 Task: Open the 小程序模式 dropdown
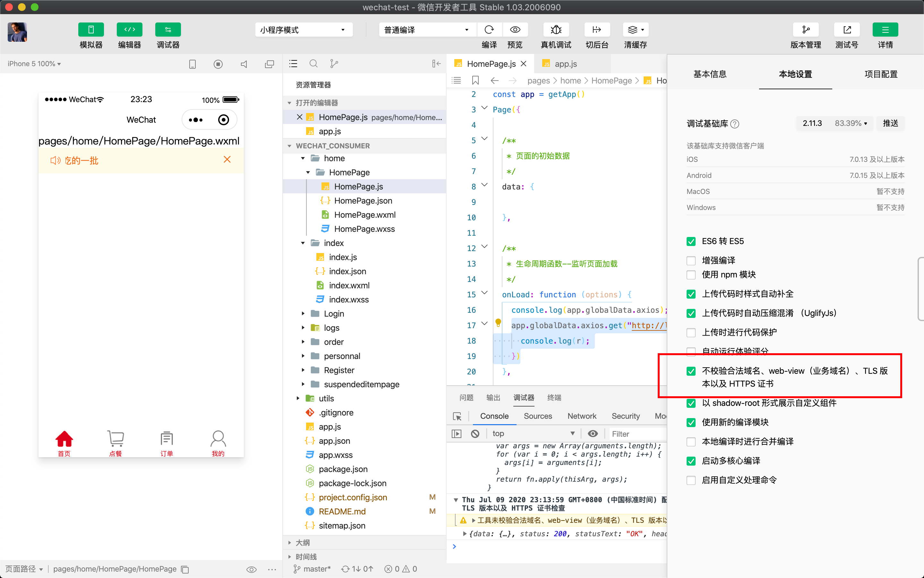[x=304, y=30]
